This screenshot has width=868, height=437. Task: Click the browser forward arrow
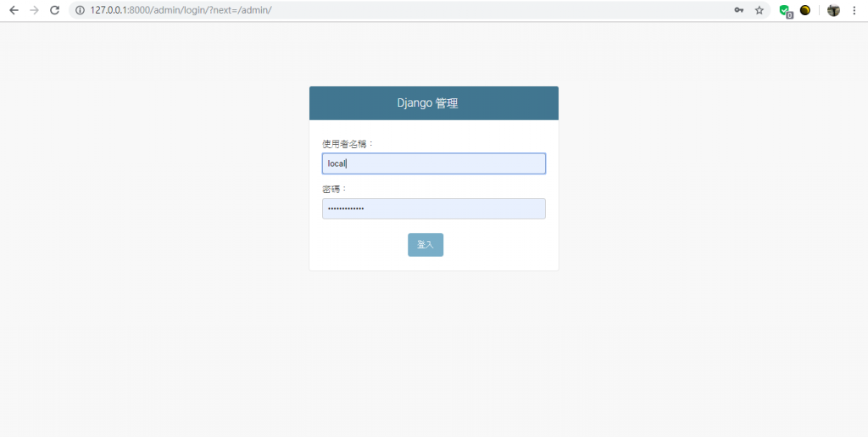(34, 10)
